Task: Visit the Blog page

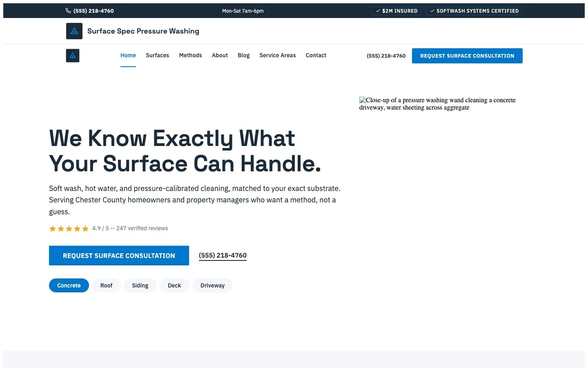Action: pos(244,55)
